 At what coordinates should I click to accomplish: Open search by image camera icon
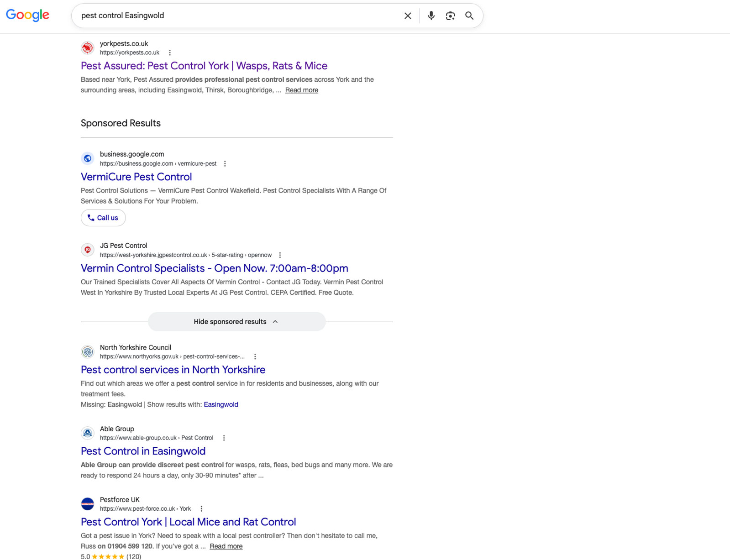point(450,16)
